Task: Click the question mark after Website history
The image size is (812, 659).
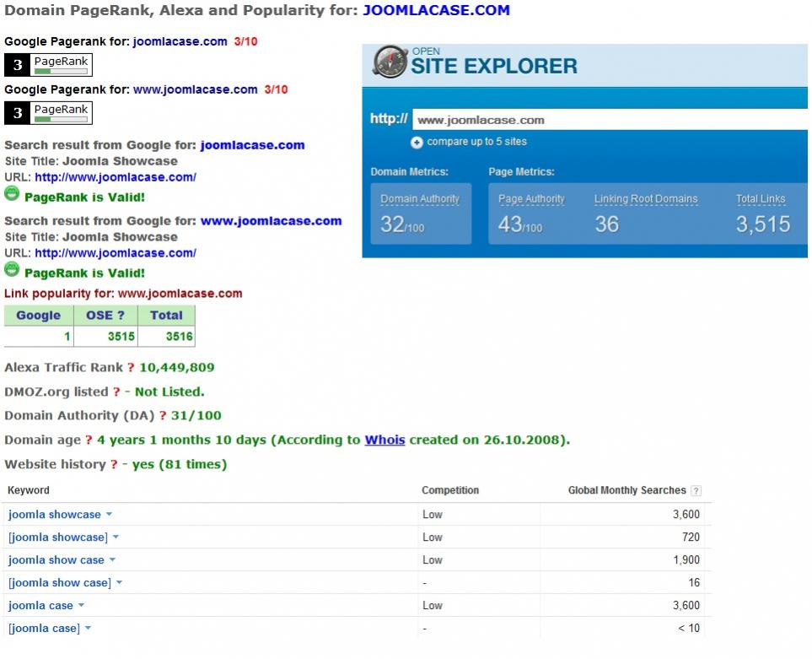Action: pos(114,465)
